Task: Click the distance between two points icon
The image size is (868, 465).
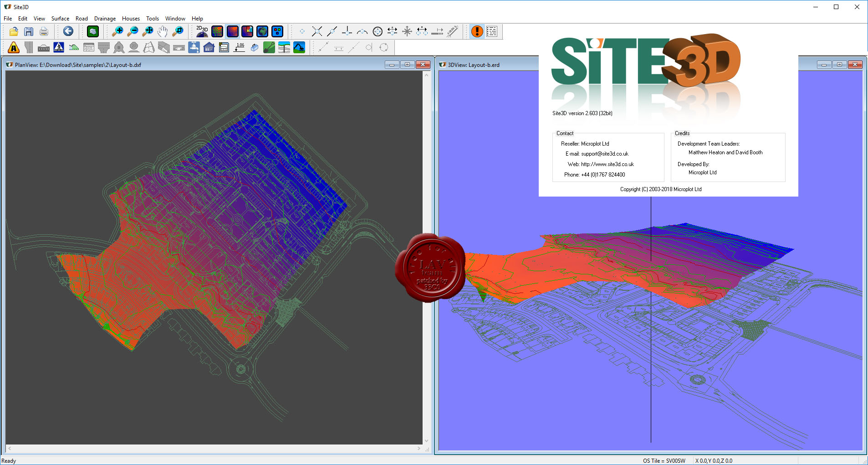Action: click(x=422, y=31)
